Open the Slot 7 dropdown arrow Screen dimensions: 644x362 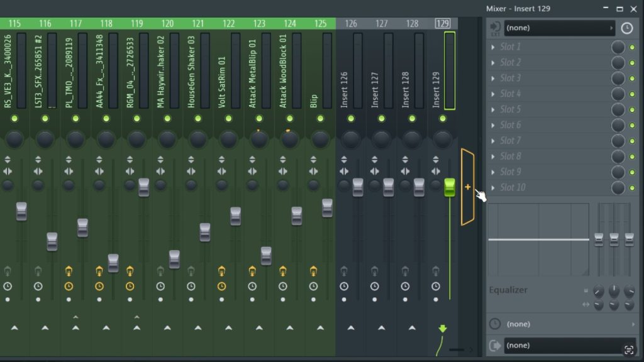[493, 141]
